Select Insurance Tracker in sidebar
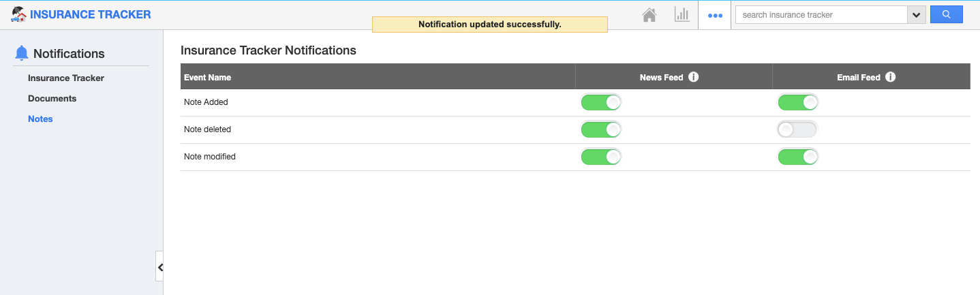 [x=66, y=78]
